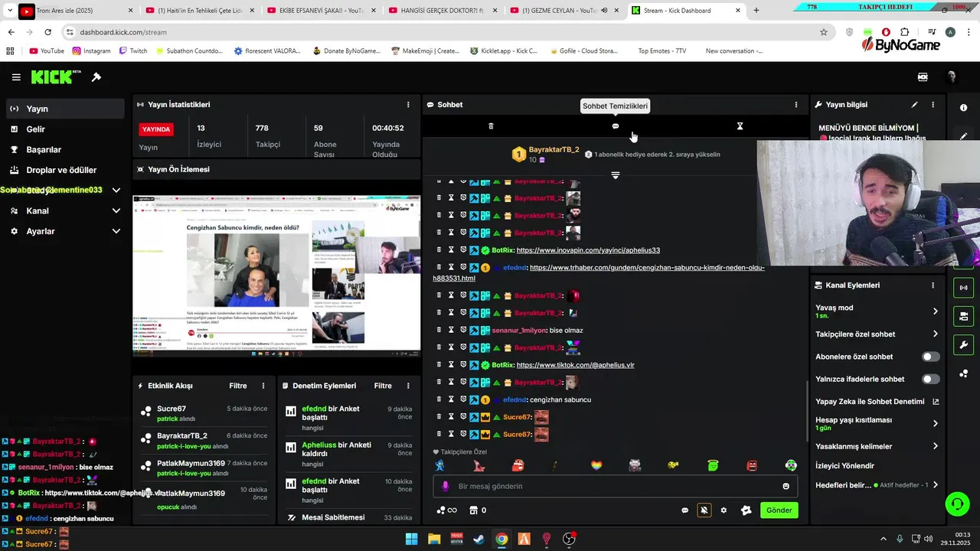Click the purple microphone icon in message box

(x=446, y=486)
